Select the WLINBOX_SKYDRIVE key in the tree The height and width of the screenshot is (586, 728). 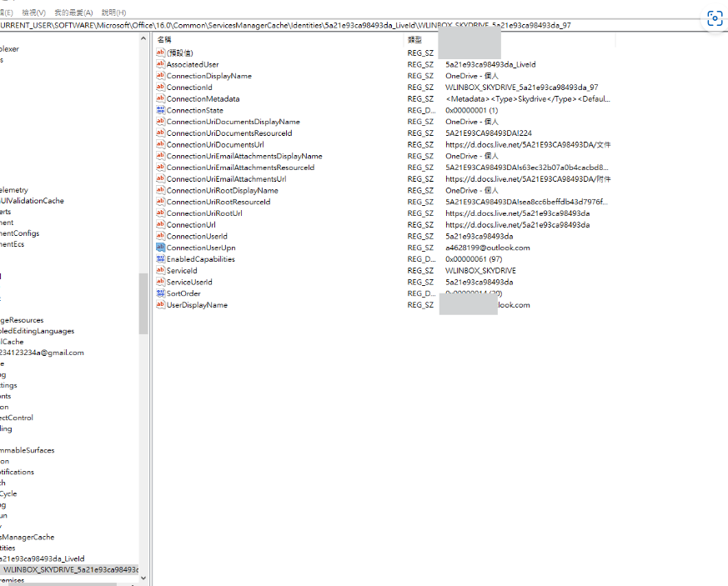pos(69,569)
